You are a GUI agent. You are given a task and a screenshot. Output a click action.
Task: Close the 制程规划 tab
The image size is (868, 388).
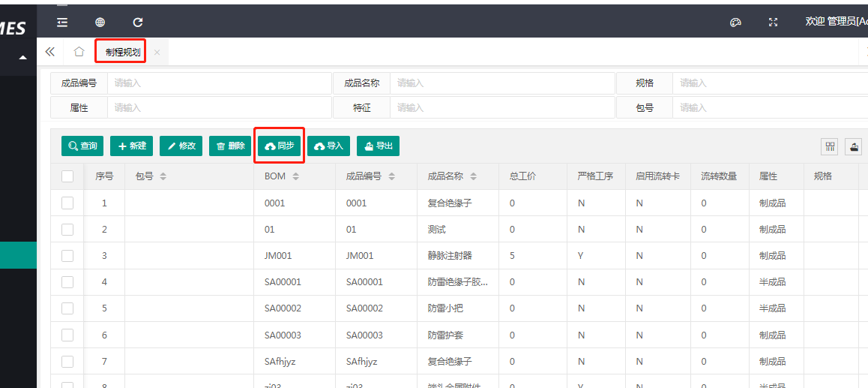click(157, 53)
